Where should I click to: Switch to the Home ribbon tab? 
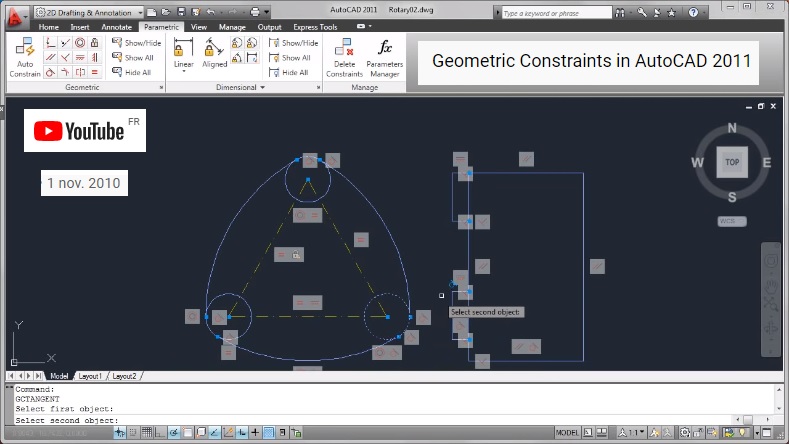tap(48, 27)
